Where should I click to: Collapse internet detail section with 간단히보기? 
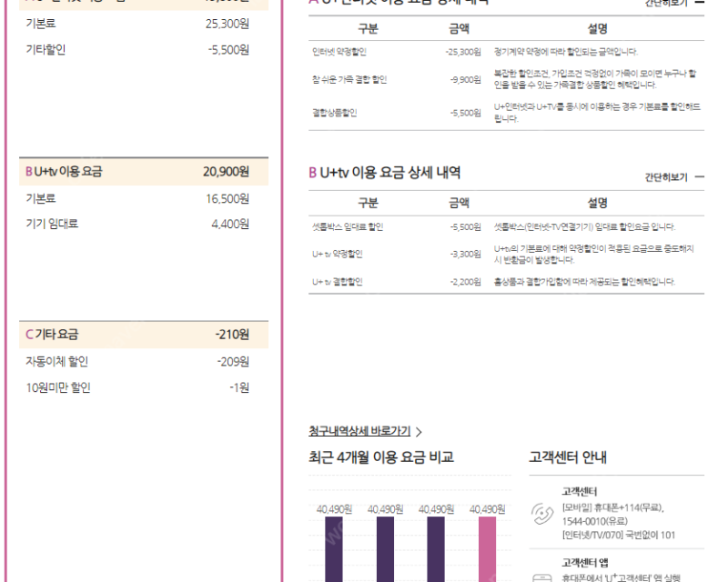click(674, 3)
